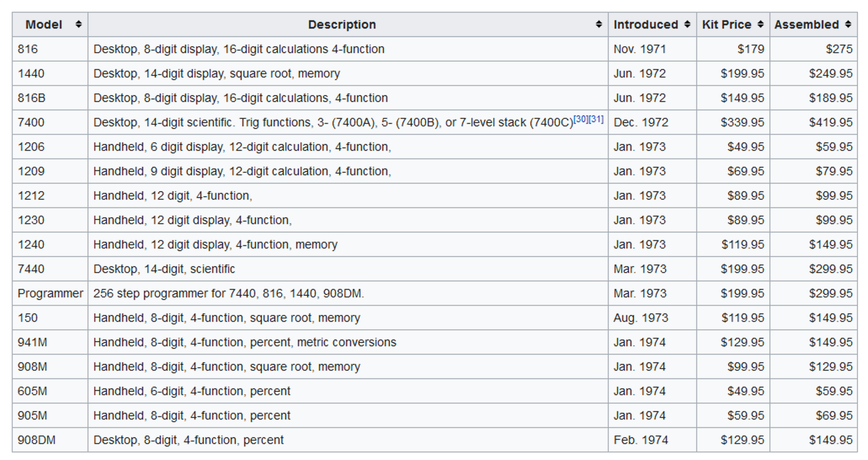
Task: Click the $79.95 assembled price
Action: (x=834, y=171)
